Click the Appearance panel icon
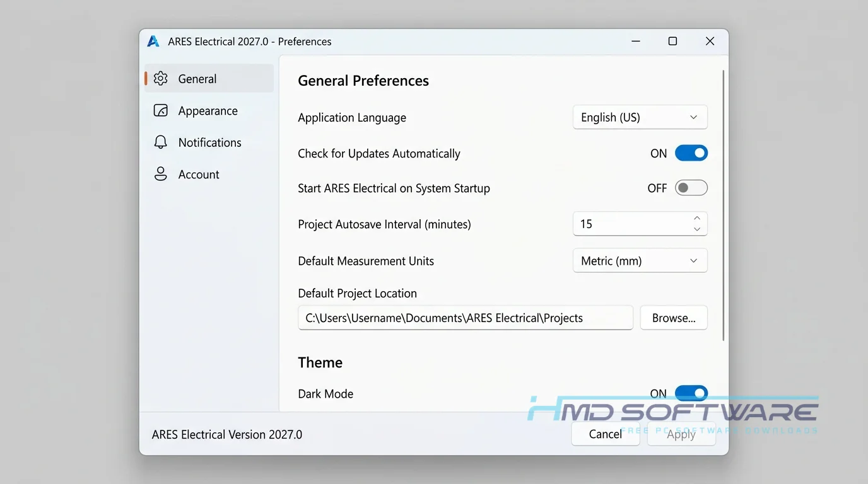Screen dimensions: 868x484 [x=161, y=111]
